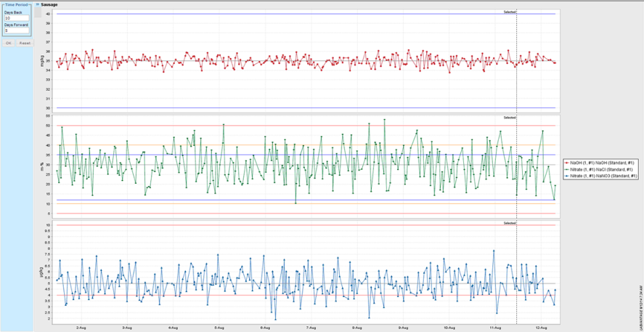Click the 30 value on top chart y-axis
Screen dimensions: 644x332
point(48,108)
